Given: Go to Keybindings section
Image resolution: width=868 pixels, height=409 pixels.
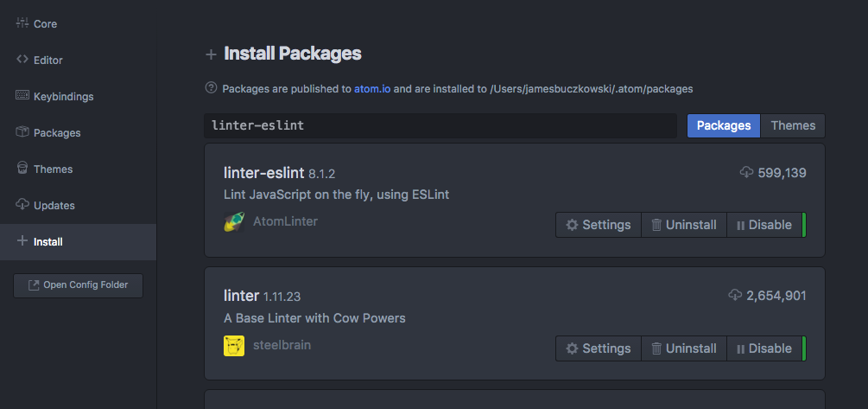Looking at the screenshot, I should 63,96.
